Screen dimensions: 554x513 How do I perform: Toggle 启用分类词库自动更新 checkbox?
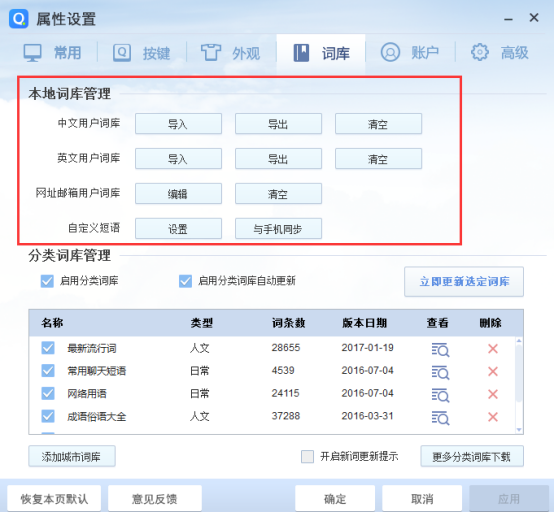point(185,281)
